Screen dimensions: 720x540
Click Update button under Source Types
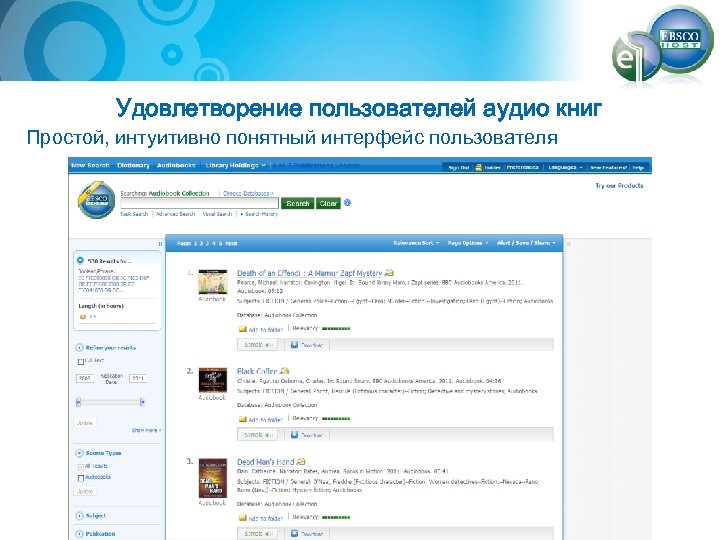[x=84, y=491]
